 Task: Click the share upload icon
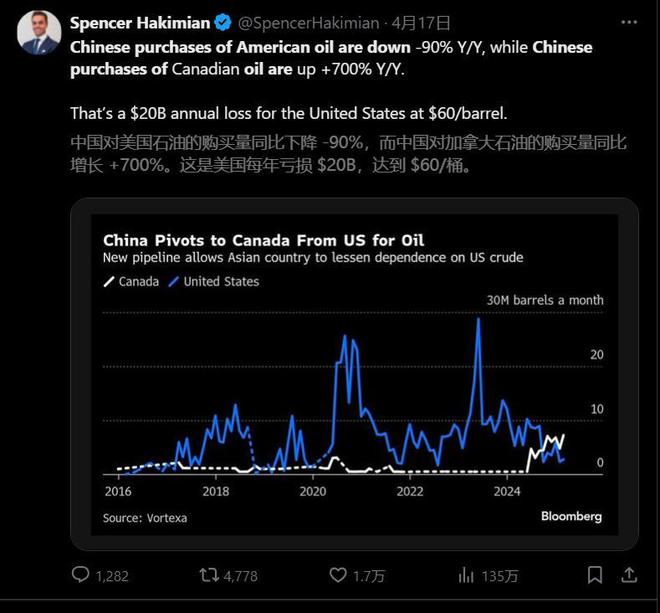pyautogui.click(x=629, y=575)
